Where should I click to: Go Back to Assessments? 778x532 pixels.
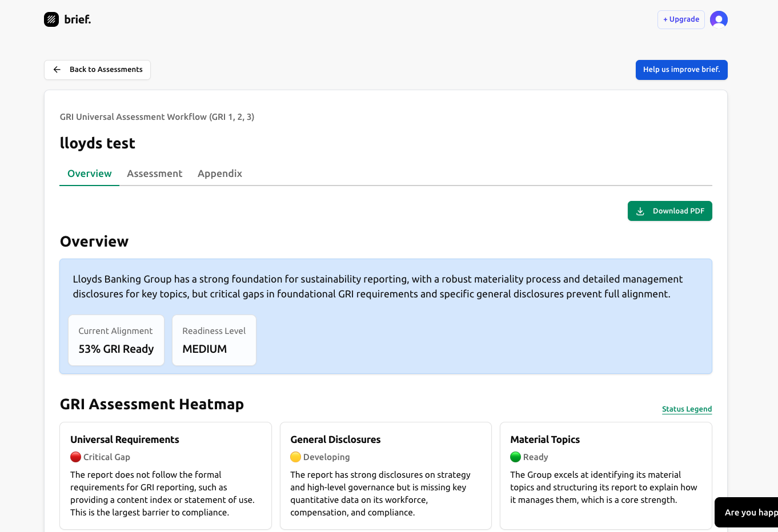pos(97,69)
